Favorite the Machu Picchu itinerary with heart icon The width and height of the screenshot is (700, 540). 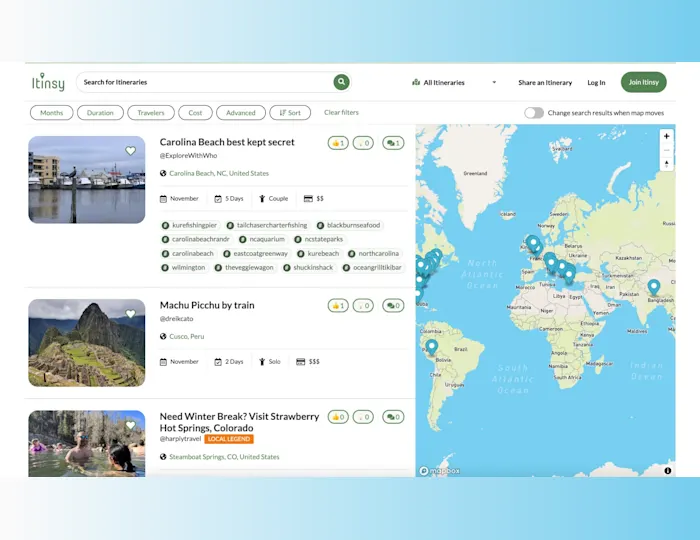point(130,314)
